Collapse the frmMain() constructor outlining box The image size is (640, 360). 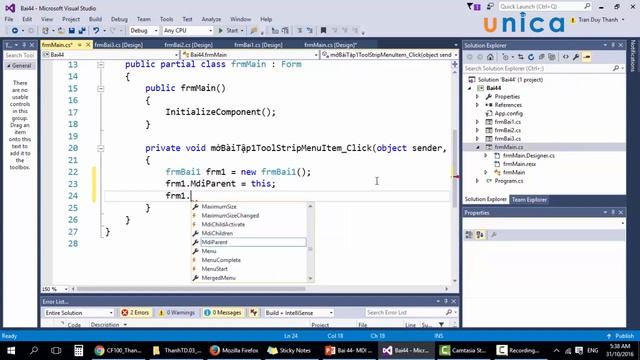point(100,89)
